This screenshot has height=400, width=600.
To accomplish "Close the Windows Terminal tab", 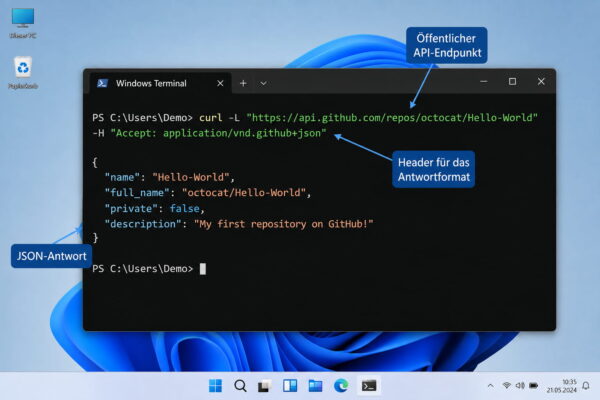I will (220, 83).
